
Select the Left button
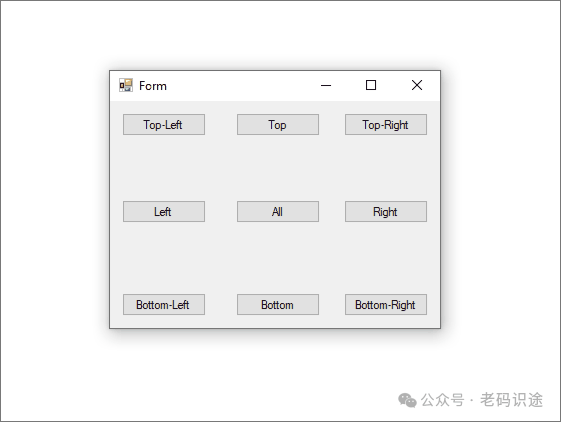click(x=164, y=212)
